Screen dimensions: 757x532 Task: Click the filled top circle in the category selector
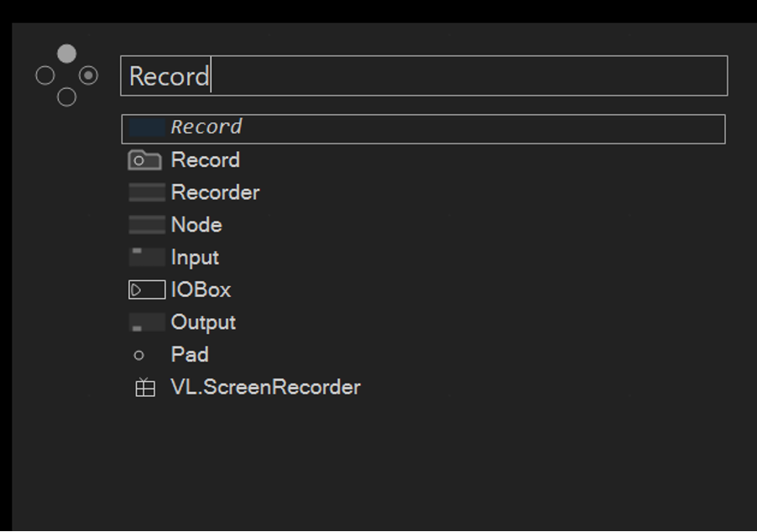[x=66, y=54]
